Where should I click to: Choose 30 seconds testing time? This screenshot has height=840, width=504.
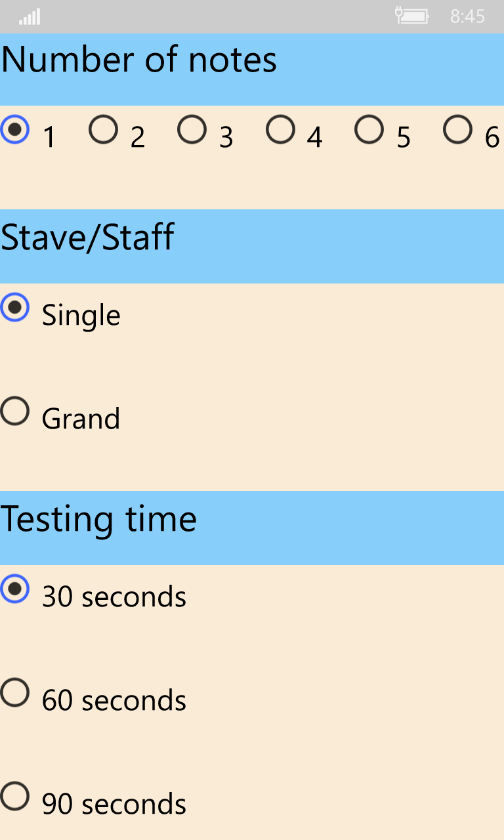(x=14, y=589)
